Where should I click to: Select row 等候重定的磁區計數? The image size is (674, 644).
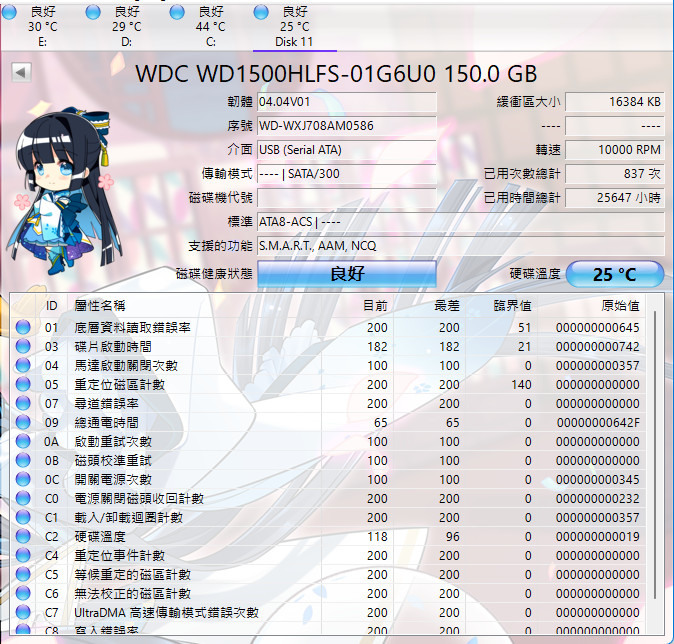point(329,574)
